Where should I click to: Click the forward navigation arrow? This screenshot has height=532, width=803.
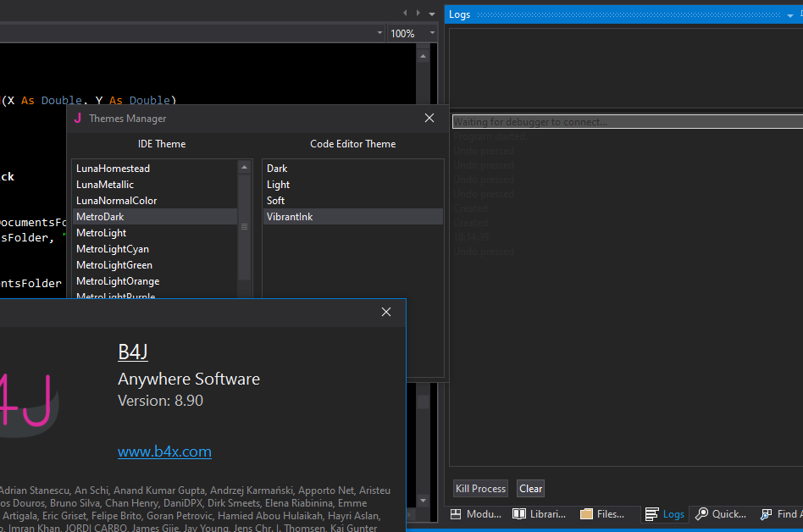pos(416,13)
